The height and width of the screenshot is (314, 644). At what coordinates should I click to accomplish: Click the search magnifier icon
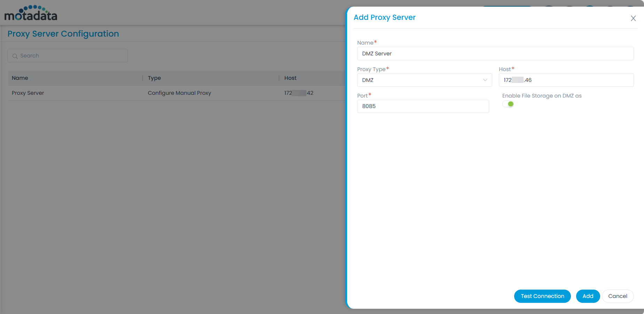click(x=15, y=56)
